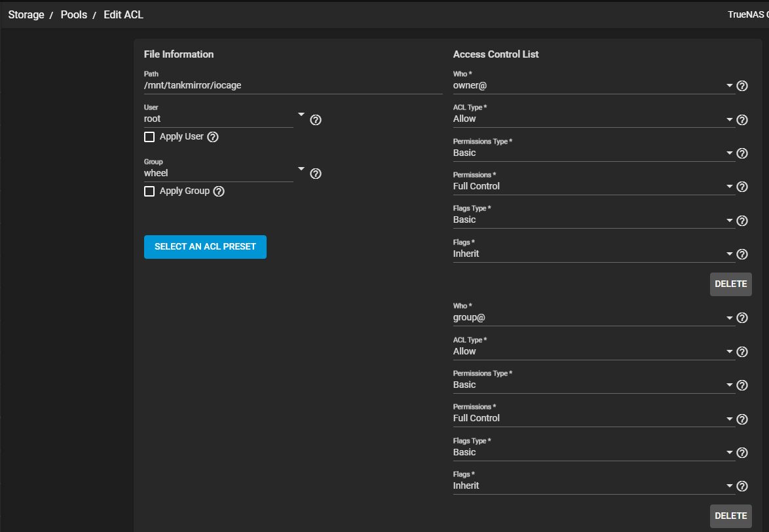Screen dimensions: 769x532
Task: Delete the owner@ ACL entry
Action: [730, 284]
